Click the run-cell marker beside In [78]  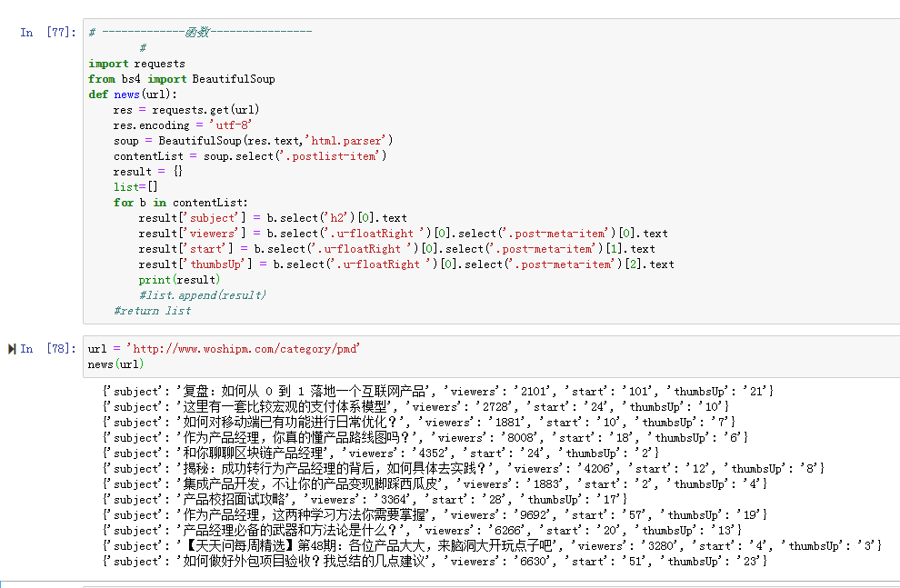12,349
